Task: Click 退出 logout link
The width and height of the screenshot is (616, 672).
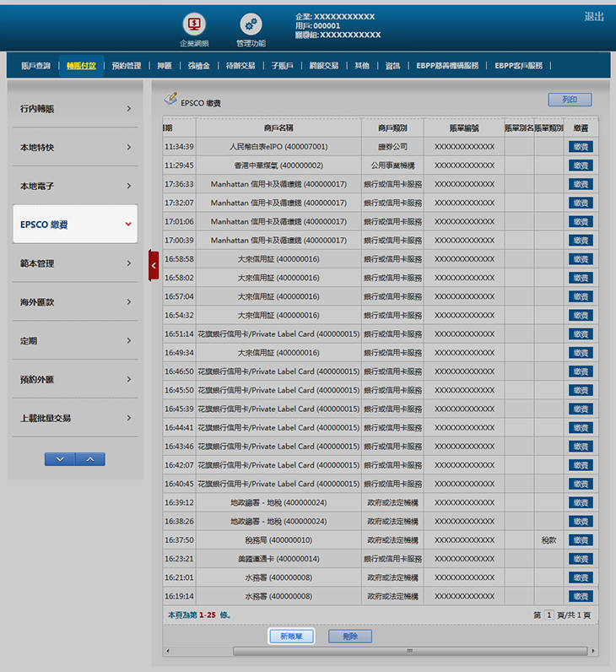Action: [x=594, y=17]
